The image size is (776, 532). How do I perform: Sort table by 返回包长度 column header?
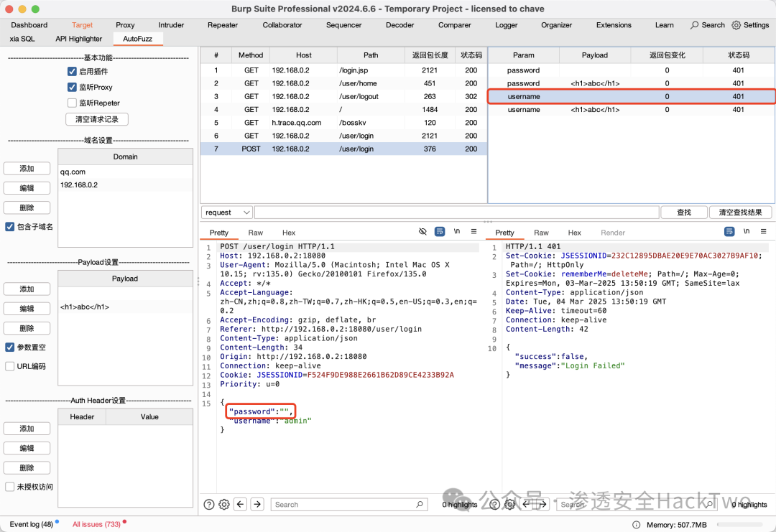click(x=430, y=55)
